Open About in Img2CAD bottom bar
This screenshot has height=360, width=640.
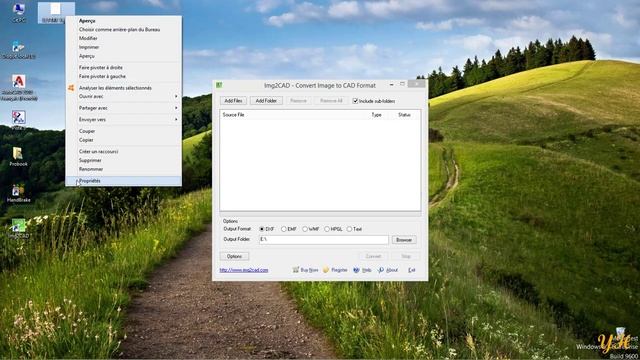coord(388,270)
